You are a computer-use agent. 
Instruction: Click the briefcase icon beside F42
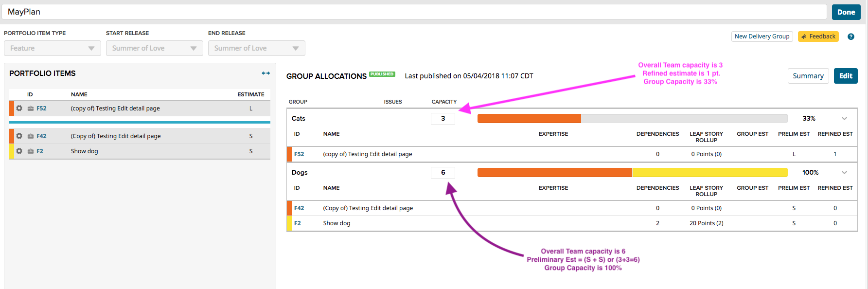[x=31, y=136]
